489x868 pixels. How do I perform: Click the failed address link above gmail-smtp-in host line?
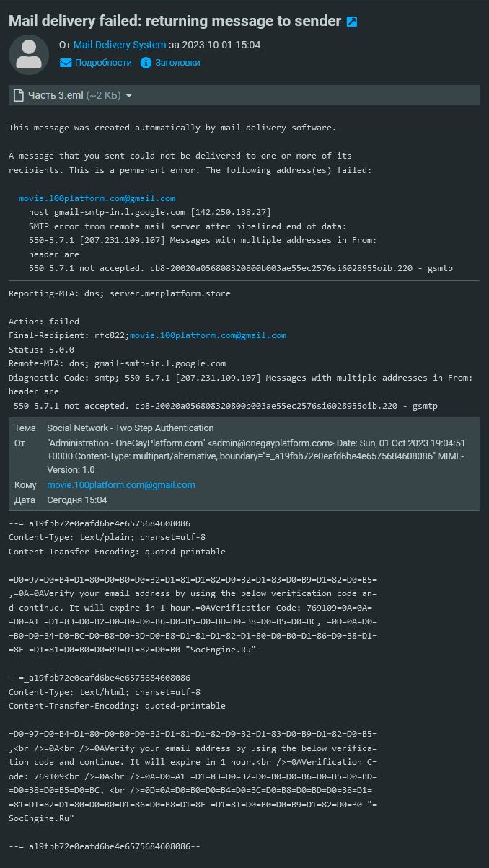(x=97, y=198)
